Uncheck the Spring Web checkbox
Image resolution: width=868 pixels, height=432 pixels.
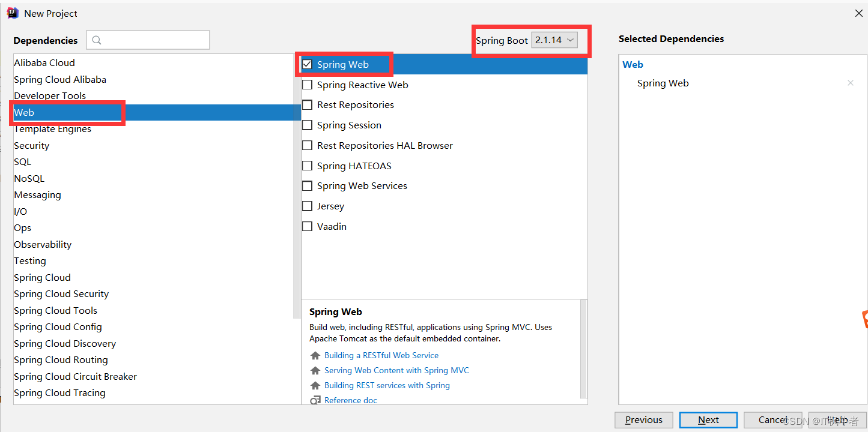pyautogui.click(x=307, y=64)
